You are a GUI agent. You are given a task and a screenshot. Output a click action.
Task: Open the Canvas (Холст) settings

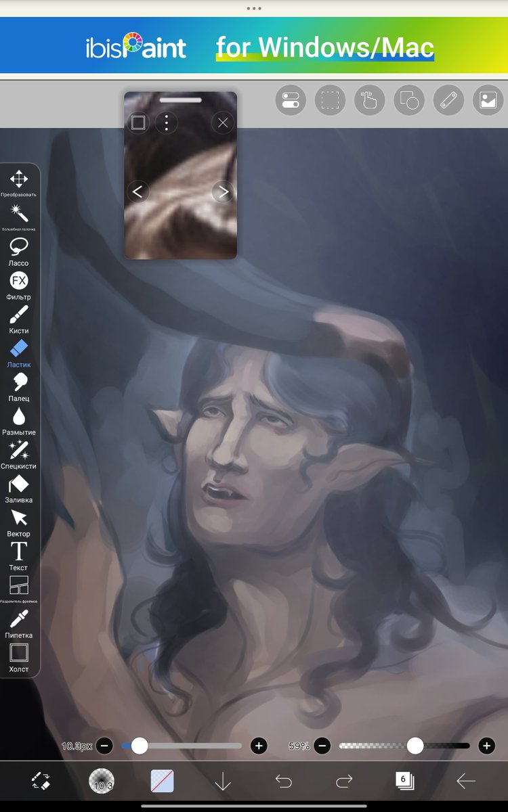(19, 657)
